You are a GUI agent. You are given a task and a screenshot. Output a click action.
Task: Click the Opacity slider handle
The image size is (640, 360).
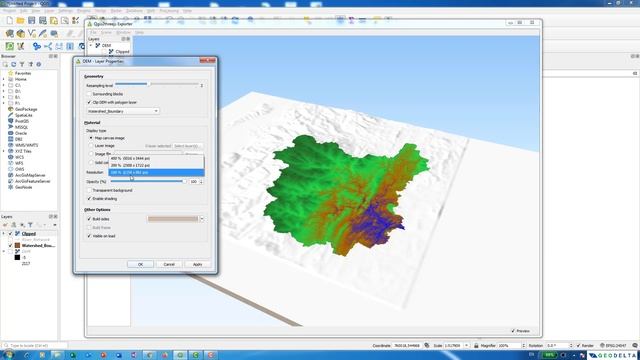click(x=184, y=181)
